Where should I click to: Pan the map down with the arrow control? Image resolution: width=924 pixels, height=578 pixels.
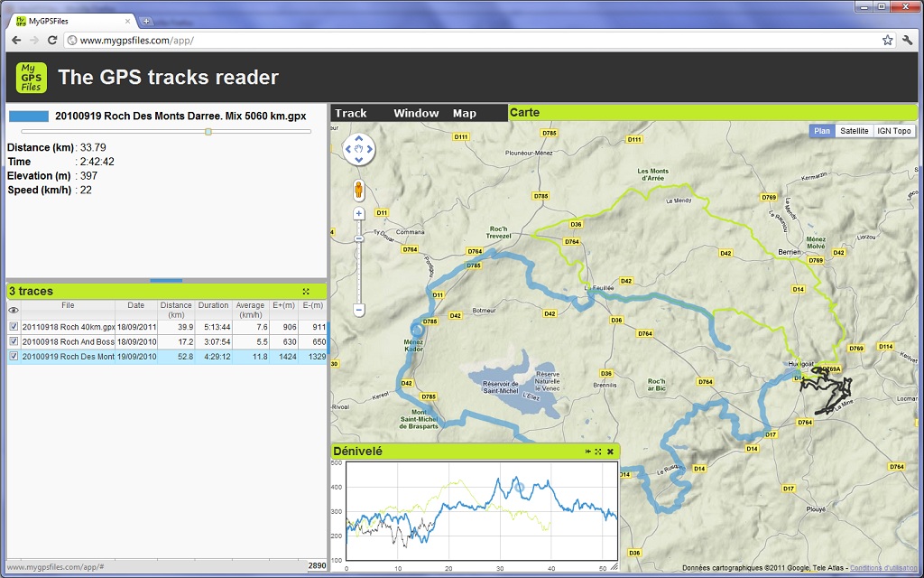click(359, 161)
